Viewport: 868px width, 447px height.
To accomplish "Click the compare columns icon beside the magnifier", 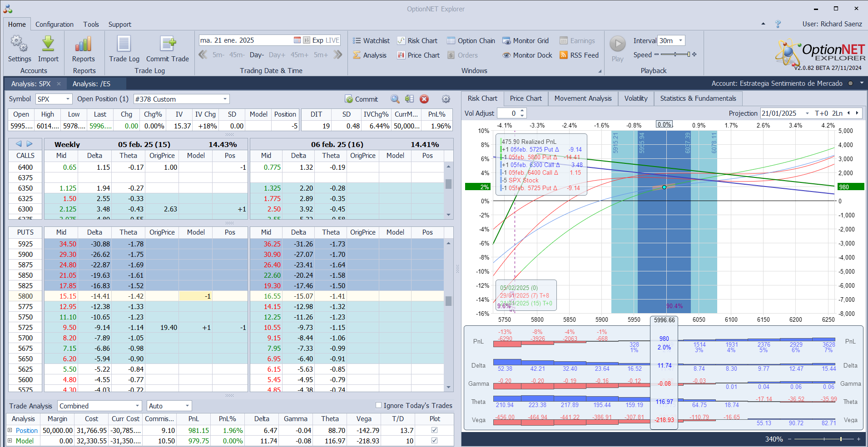I will [409, 99].
